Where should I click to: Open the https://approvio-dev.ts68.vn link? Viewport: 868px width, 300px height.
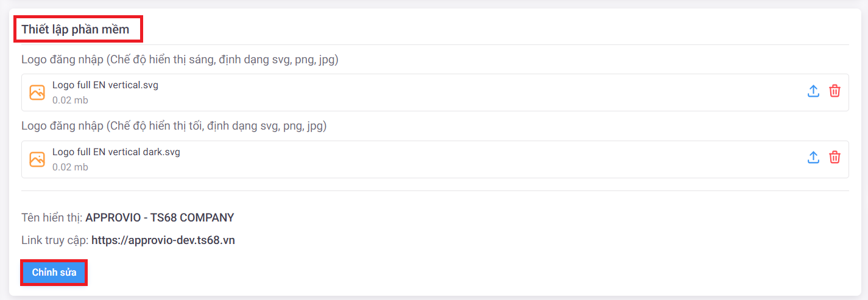click(x=163, y=240)
